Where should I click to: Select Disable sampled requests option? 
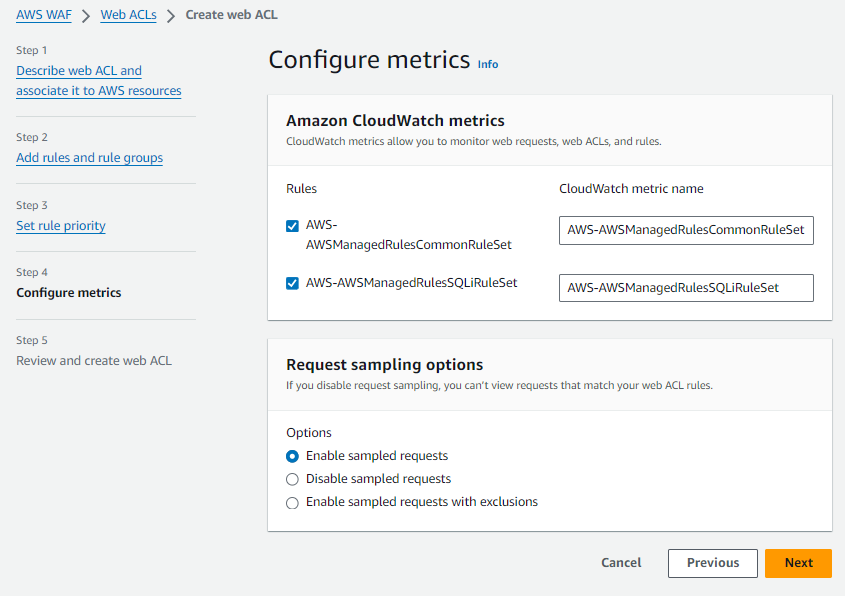pyautogui.click(x=292, y=479)
